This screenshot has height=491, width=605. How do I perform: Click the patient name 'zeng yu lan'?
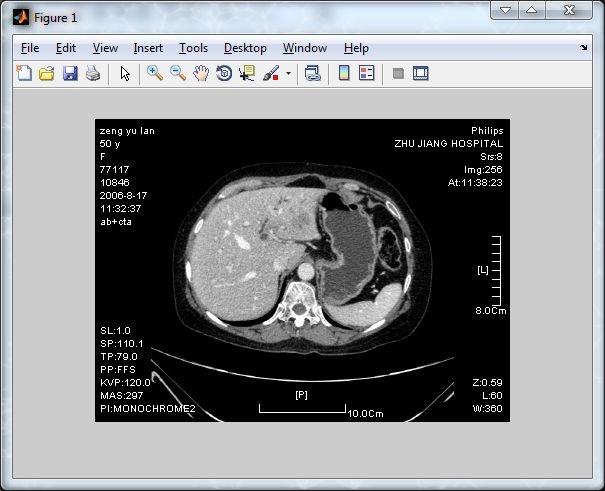pyautogui.click(x=127, y=131)
